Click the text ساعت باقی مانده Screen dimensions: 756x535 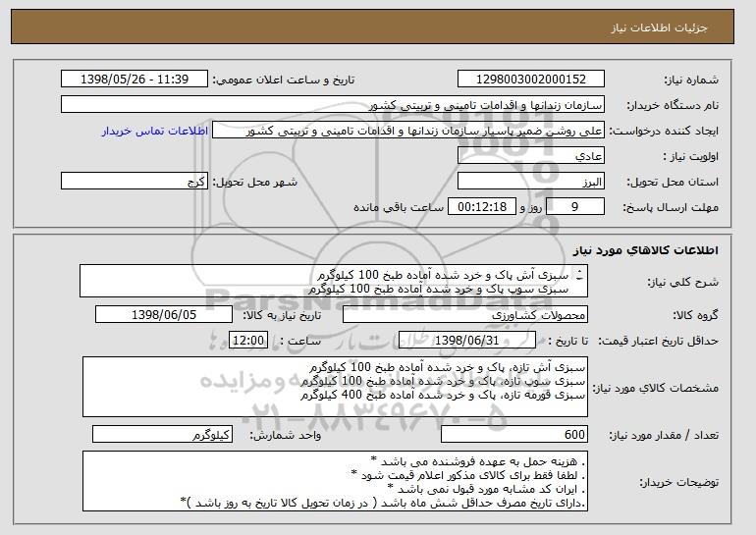399,207
